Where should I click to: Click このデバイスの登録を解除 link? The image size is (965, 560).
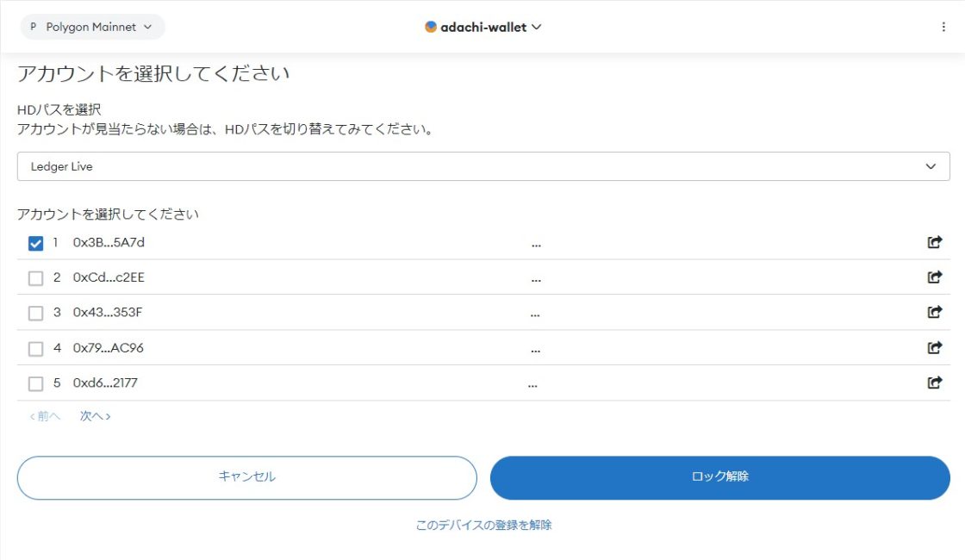click(x=483, y=525)
